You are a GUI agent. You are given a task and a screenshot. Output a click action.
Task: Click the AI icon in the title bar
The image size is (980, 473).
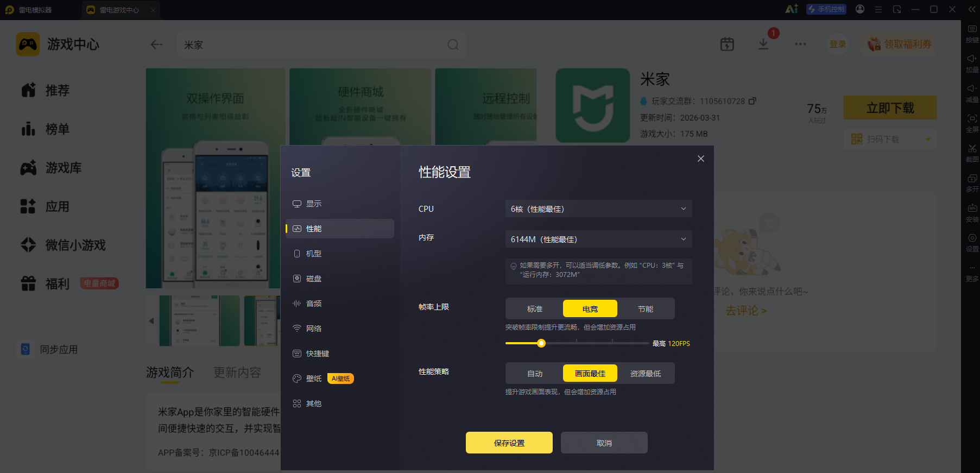pyautogui.click(x=792, y=9)
